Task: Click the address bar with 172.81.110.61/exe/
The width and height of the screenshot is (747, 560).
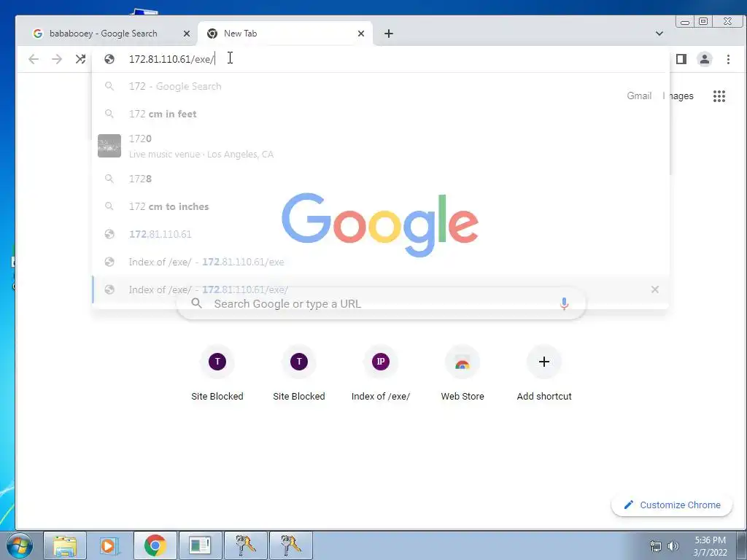Action: (x=380, y=59)
